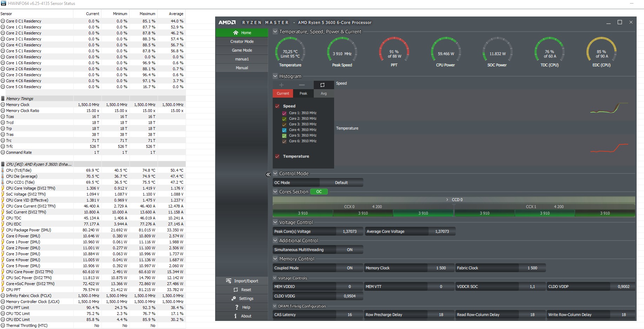
Task: Click the Help question mark icon
Action: tap(237, 307)
